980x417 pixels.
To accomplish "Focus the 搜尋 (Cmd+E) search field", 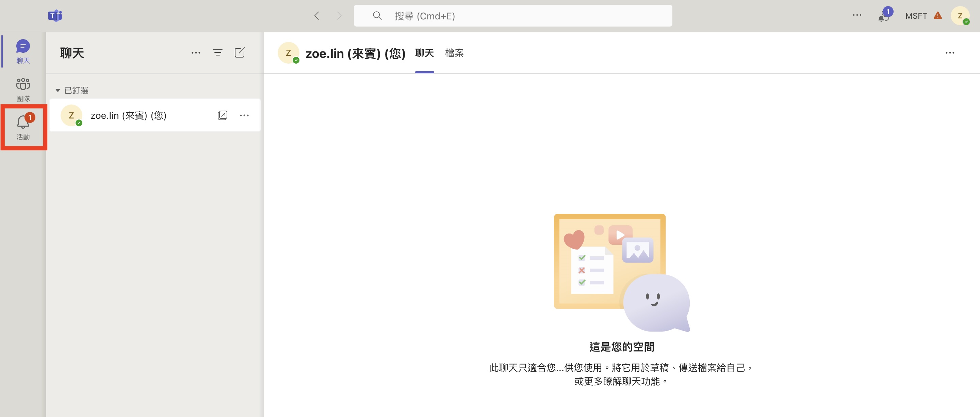I will (513, 16).
